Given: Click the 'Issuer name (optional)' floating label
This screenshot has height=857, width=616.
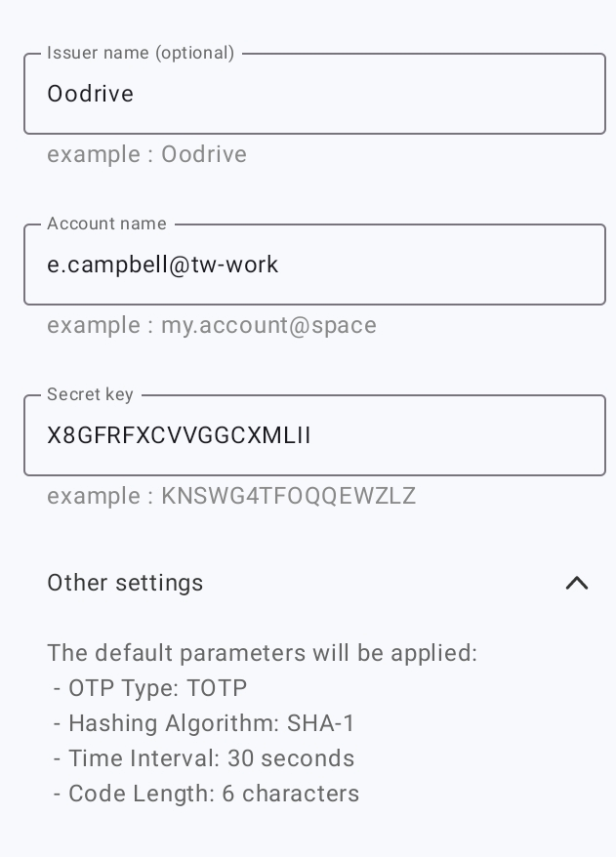Looking at the screenshot, I should pyautogui.click(x=141, y=53).
